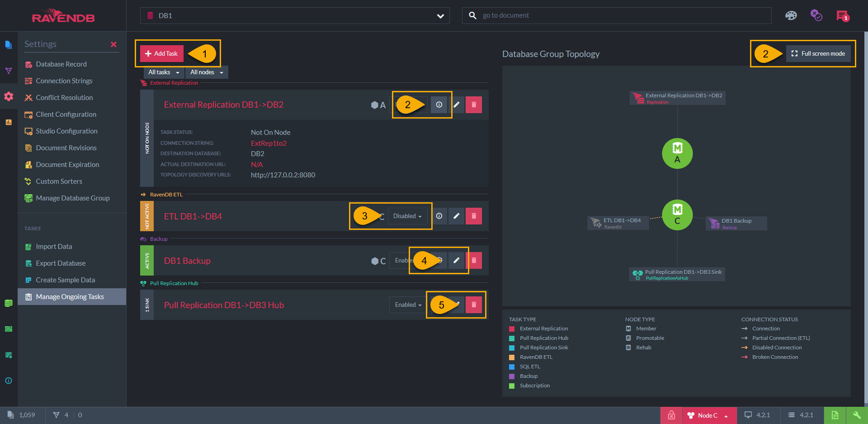Click the go to document search field
868x424 pixels.
(x=617, y=15)
